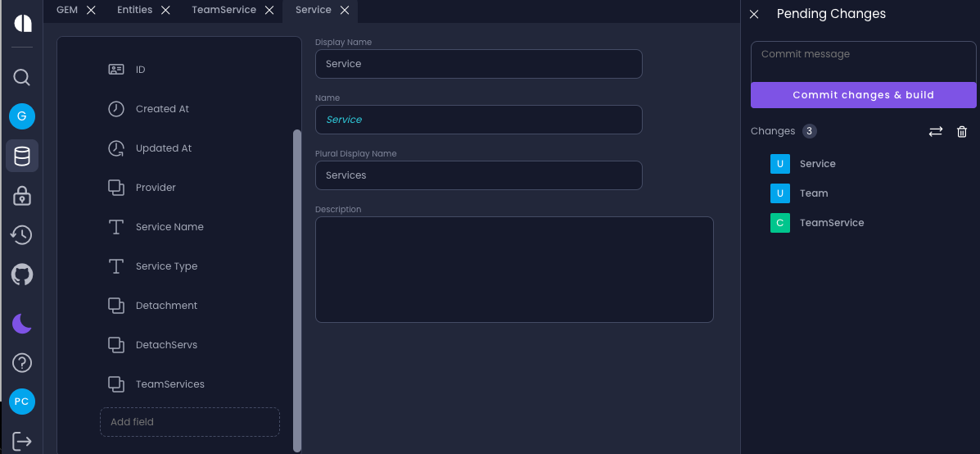Close the GEM tab
The width and height of the screenshot is (980, 454).
[x=91, y=10]
